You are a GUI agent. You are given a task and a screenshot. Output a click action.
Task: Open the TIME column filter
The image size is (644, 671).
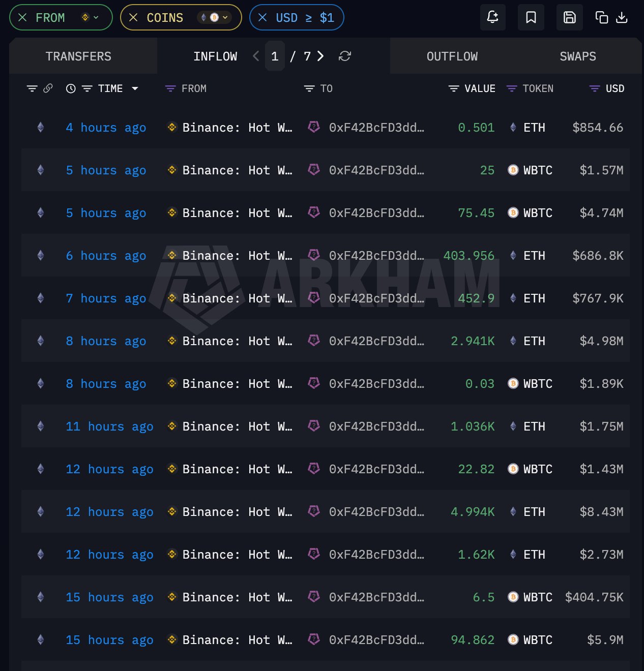[x=87, y=88]
